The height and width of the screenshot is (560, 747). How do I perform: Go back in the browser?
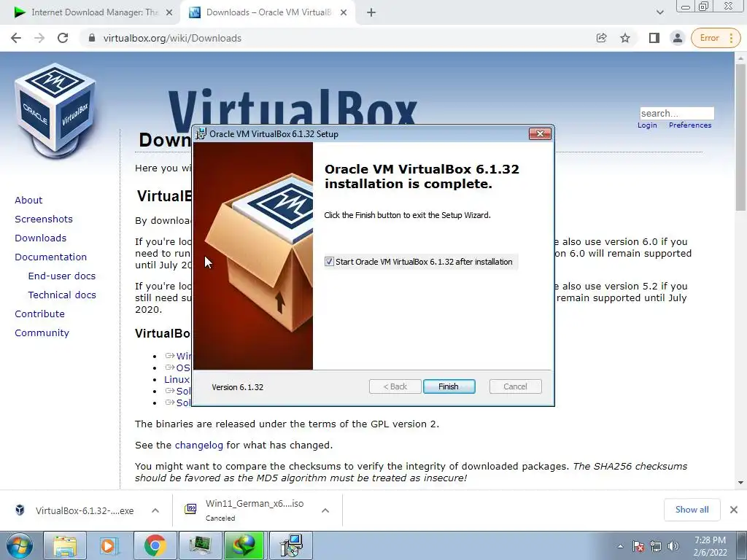[16, 38]
